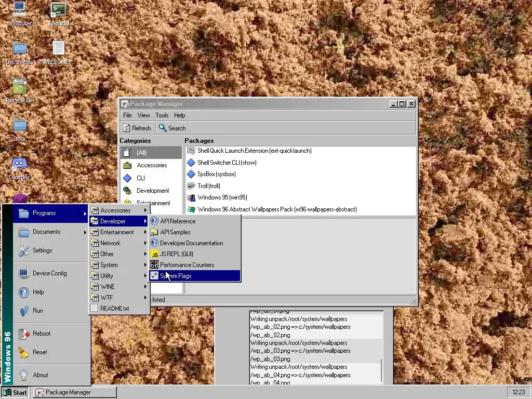
Task: Open the Doordisc desktop icon
Action: pyautogui.click(x=19, y=168)
